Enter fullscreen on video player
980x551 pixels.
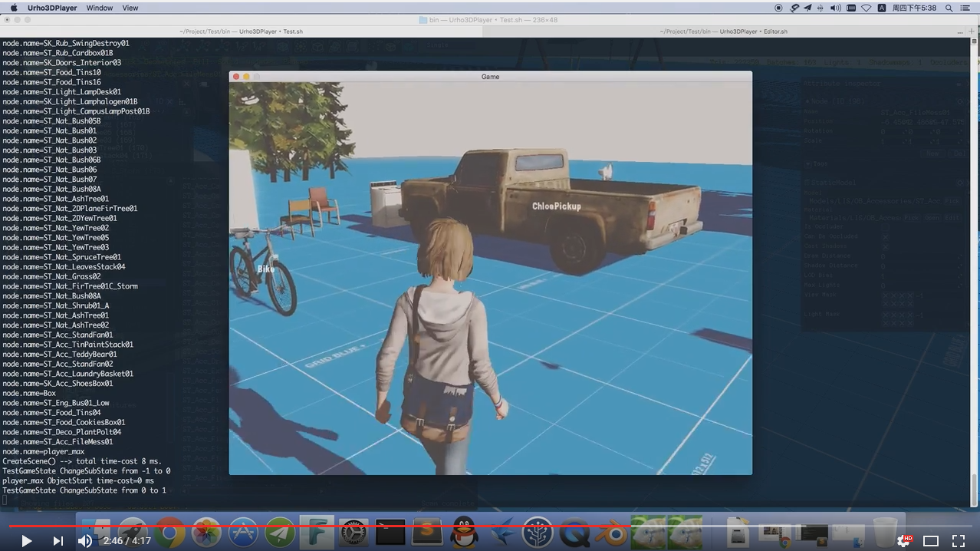[959, 541]
